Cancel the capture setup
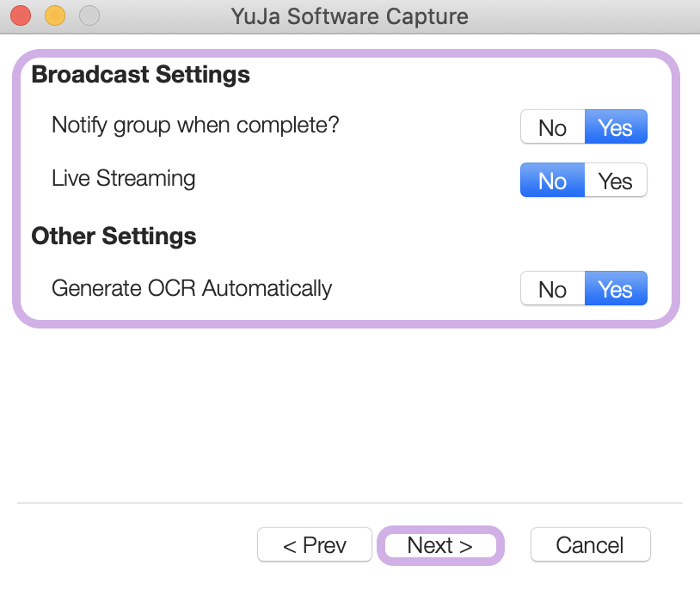The height and width of the screenshot is (602, 700). 590,545
